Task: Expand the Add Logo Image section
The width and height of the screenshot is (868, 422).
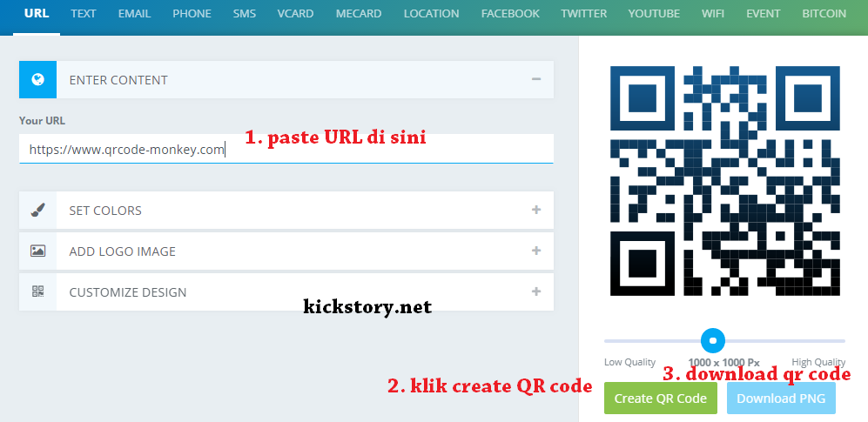Action: [x=535, y=251]
